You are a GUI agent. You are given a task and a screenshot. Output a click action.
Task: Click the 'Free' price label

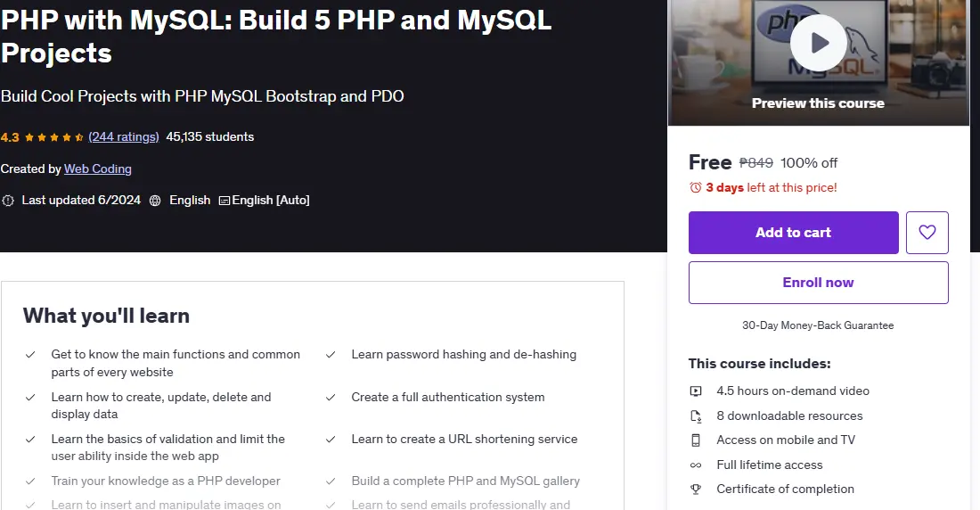(x=710, y=162)
